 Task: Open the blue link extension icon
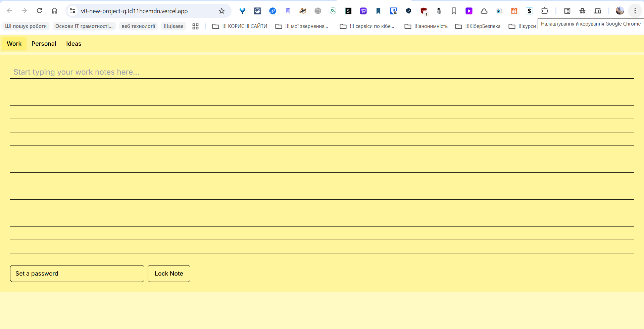click(x=273, y=11)
